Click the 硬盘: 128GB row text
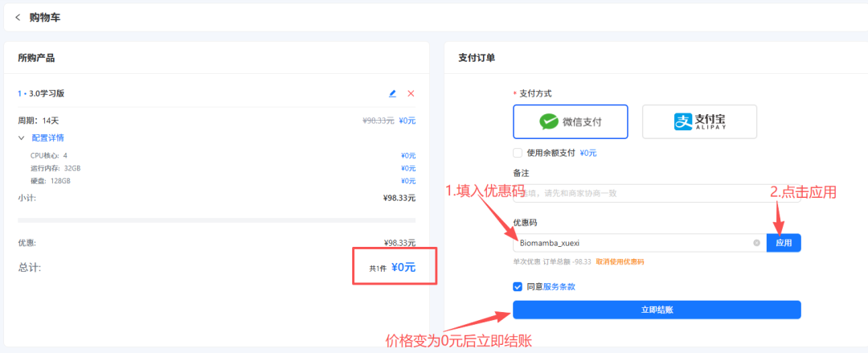868x353 pixels. 51,181
